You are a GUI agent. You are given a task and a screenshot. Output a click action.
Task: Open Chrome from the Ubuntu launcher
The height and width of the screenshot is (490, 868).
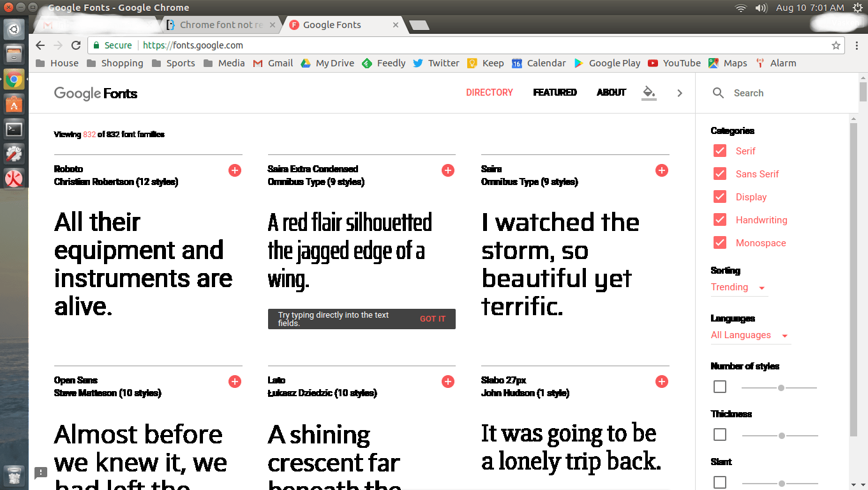point(14,80)
